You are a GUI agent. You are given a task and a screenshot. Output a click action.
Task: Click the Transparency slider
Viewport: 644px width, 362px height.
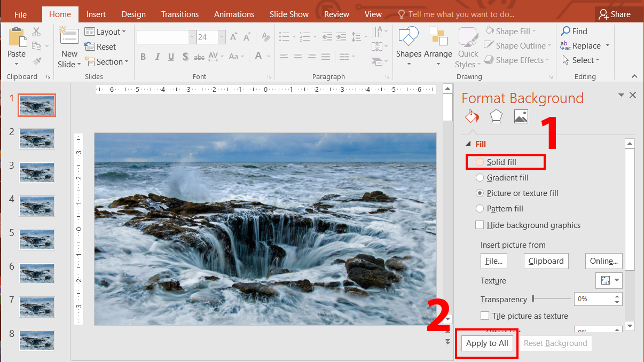point(551,299)
